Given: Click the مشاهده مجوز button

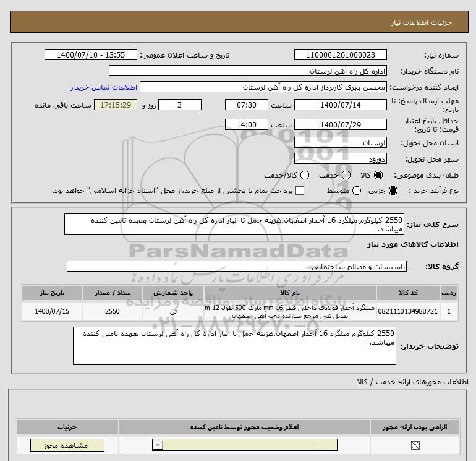Looking at the screenshot, I should 67,446.
